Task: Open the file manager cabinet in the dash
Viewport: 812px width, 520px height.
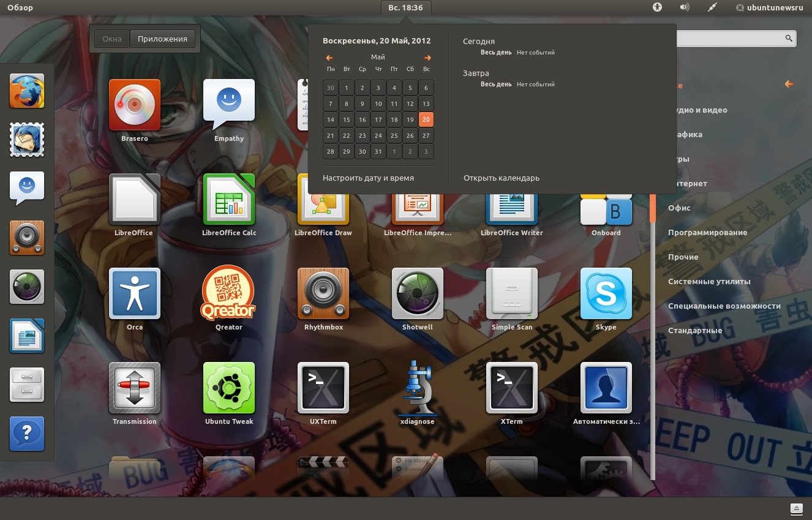Action: [27, 385]
